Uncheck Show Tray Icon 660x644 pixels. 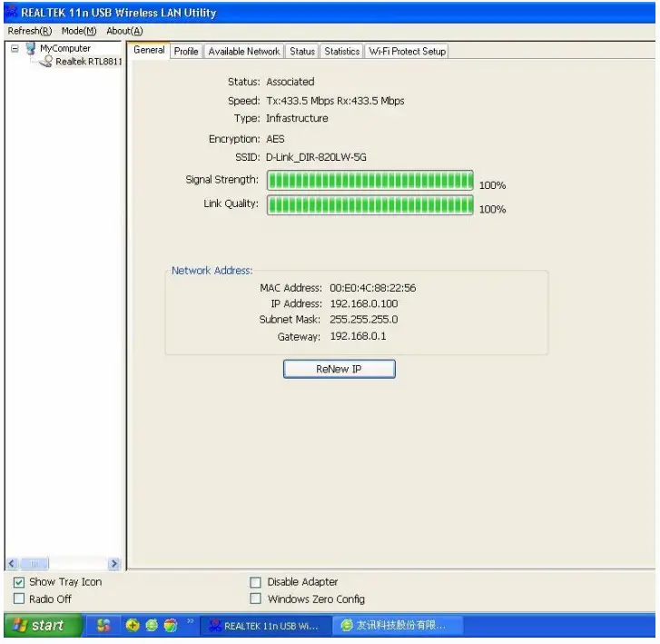click(19, 582)
